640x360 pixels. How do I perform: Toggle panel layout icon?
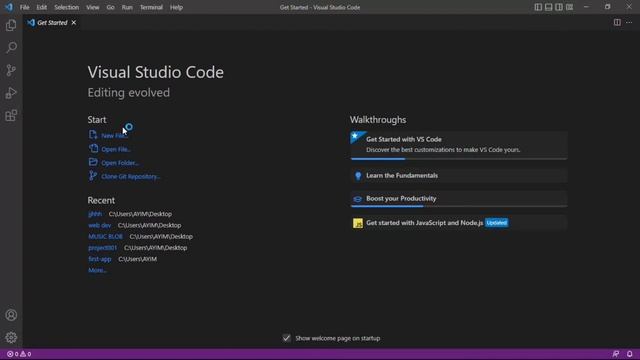(549, 7)
